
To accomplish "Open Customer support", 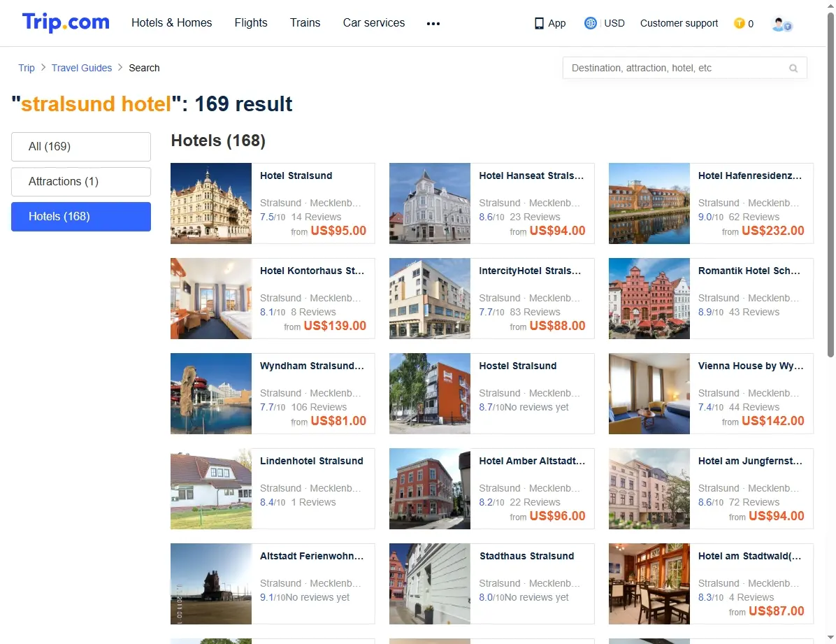I will (x=679, y=24).
